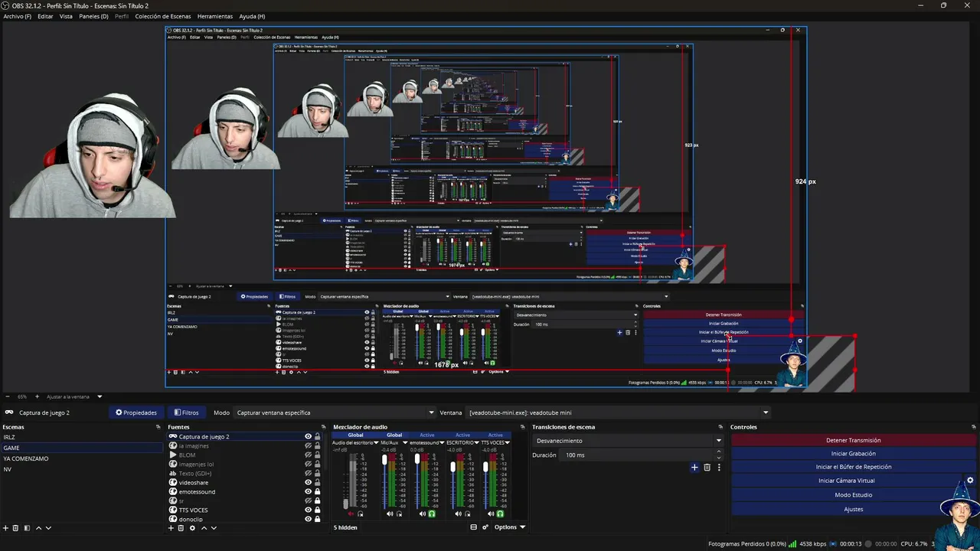Toggle ESCRITORIO monitoring headphone icon

point(467,514)
